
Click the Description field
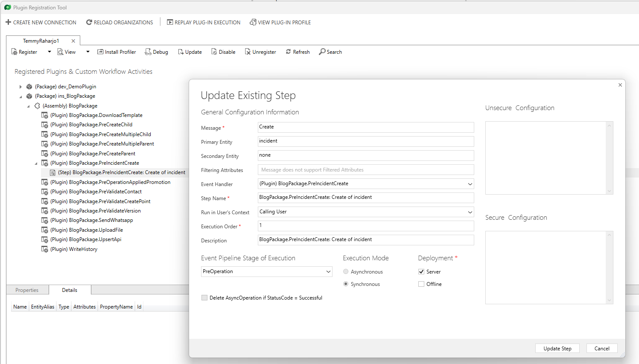pyautogui.click(x=366, y=240)
